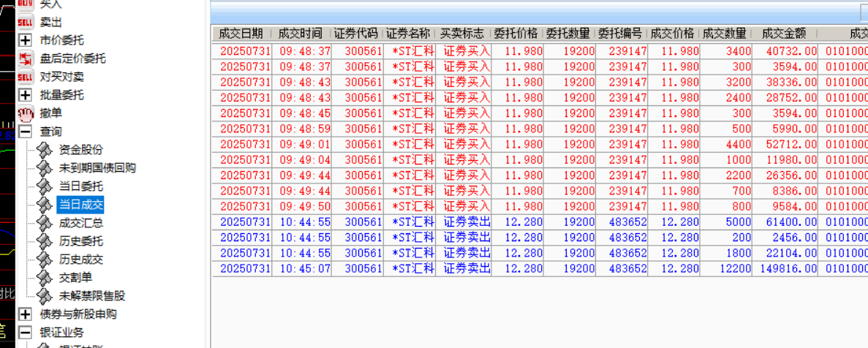Click the 4400 quantity cell
This screenshot has height=348, width=868.
click(x=725, y=144)
